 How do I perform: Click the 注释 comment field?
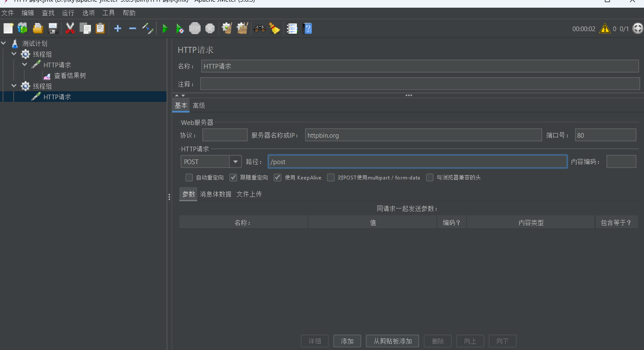(420, 84)
